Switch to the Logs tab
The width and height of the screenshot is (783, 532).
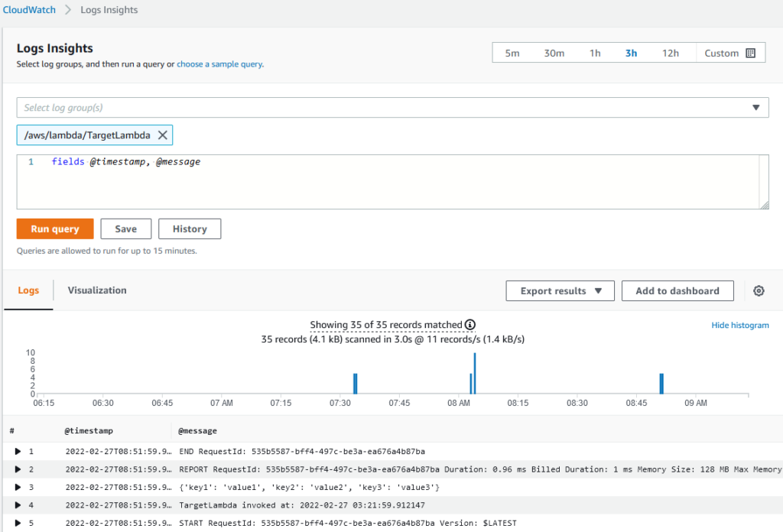point(28,290)
